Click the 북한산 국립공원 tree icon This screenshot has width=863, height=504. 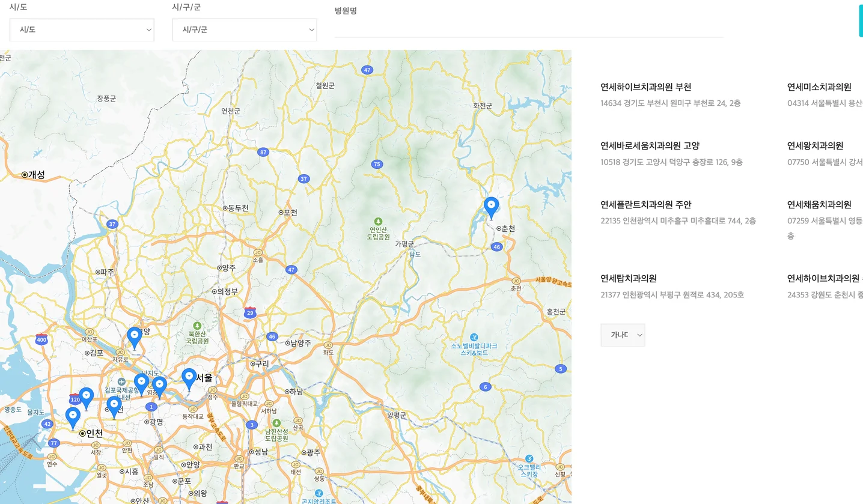pos(197,325)
